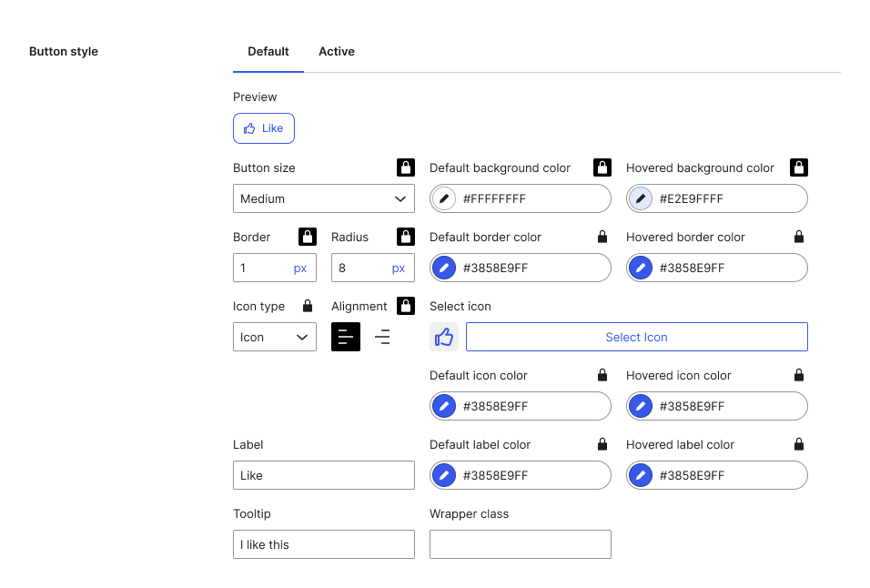Viewport: 870px width, 588px height.
Task: Toggle lock for Default background color
Action: [602, 167]
